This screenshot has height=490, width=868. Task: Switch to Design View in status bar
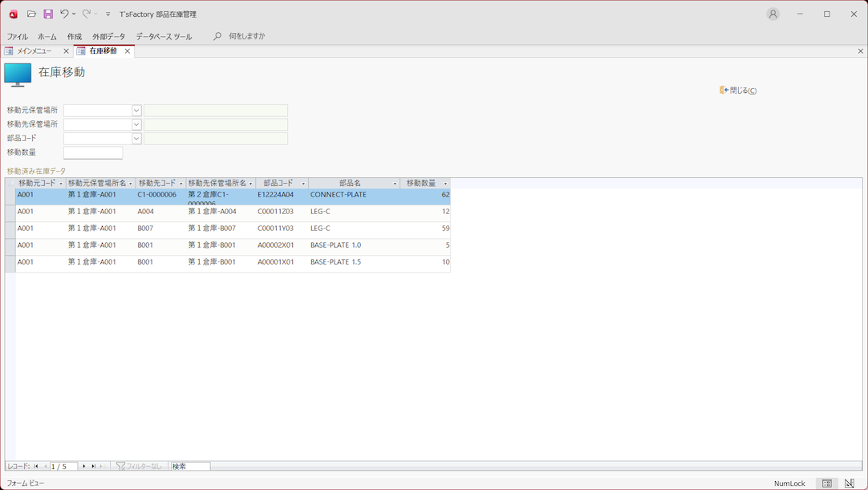(849, 484)
